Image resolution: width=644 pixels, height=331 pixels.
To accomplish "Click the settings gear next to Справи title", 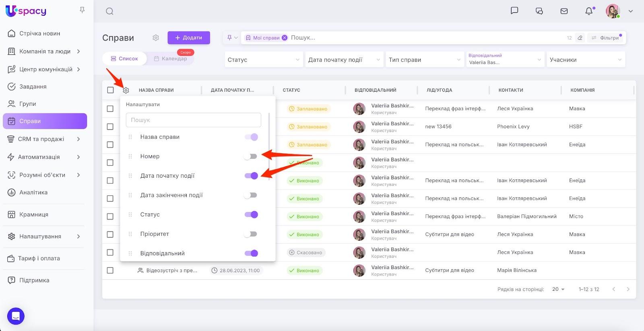I will [x=156, y=38].
